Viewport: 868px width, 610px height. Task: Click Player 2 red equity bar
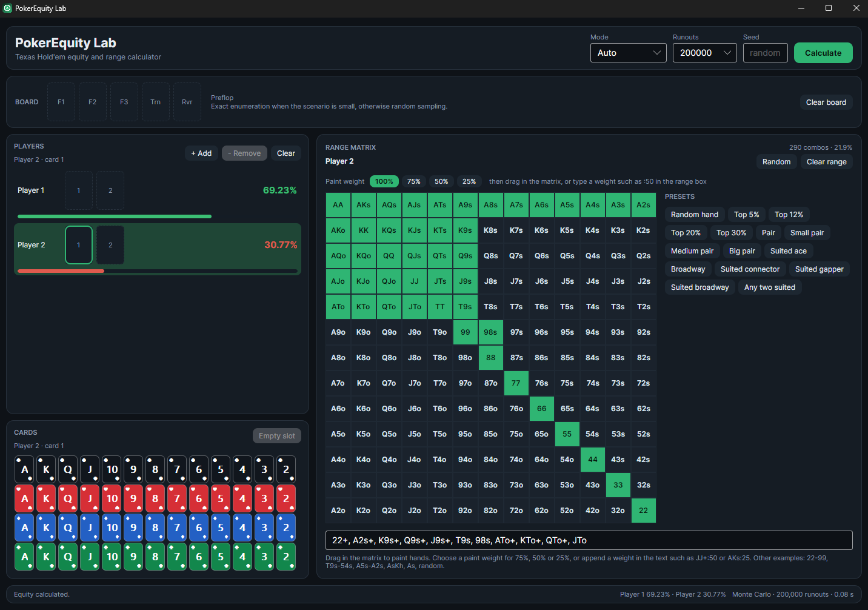61,271
